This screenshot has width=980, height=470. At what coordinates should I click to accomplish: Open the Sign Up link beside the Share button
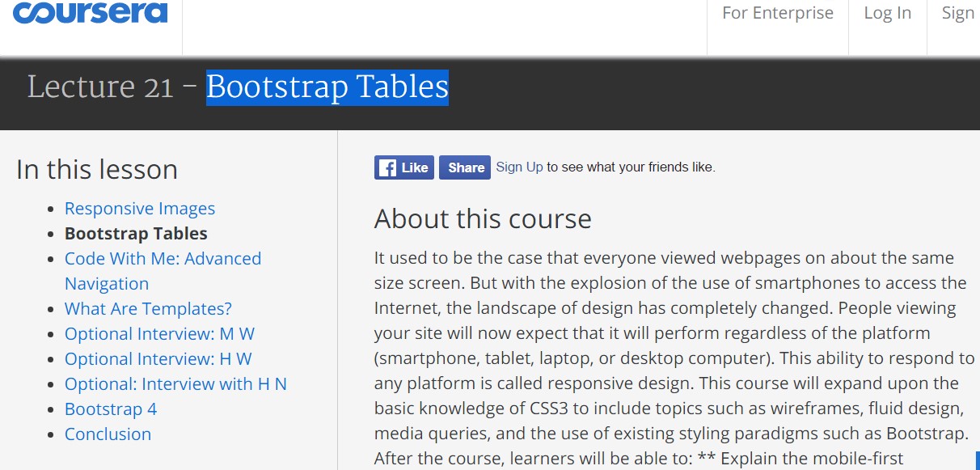tap(519, 167)
